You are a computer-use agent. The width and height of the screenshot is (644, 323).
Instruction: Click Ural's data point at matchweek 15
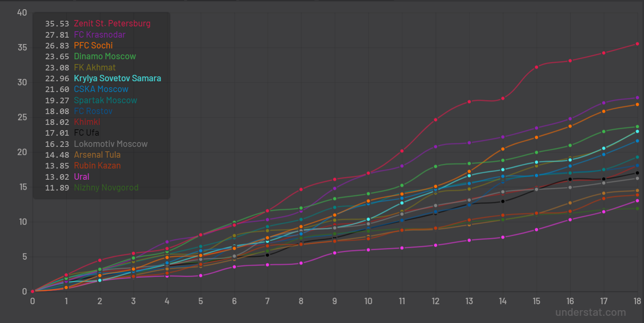point(536,230)
